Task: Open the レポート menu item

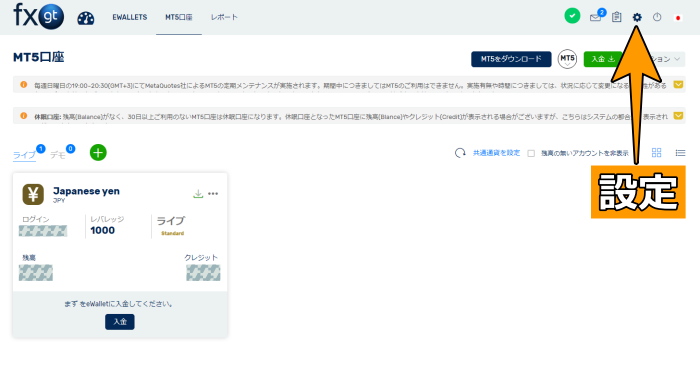Action: (224, 17)
